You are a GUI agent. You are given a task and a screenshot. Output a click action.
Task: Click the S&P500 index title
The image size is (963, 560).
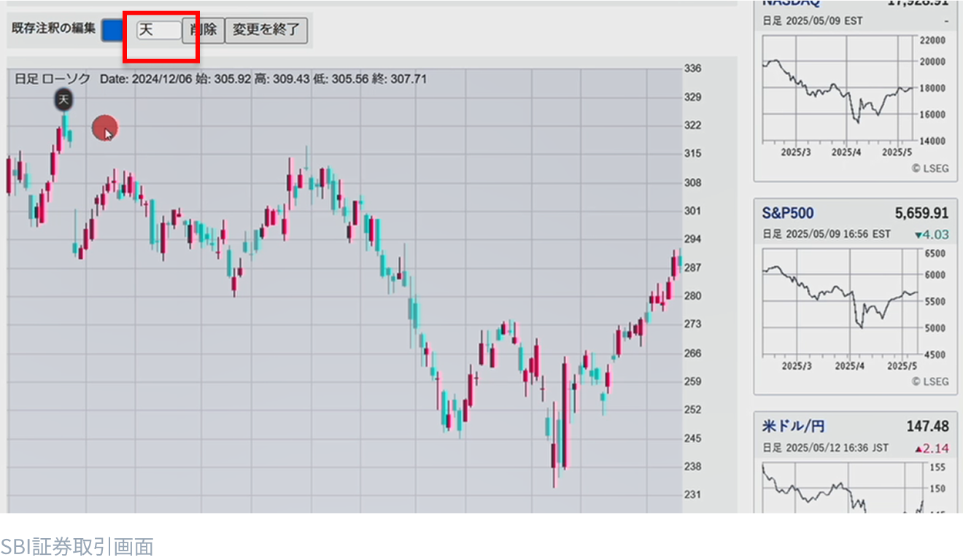pyautogui.click(x=788, y=213)
